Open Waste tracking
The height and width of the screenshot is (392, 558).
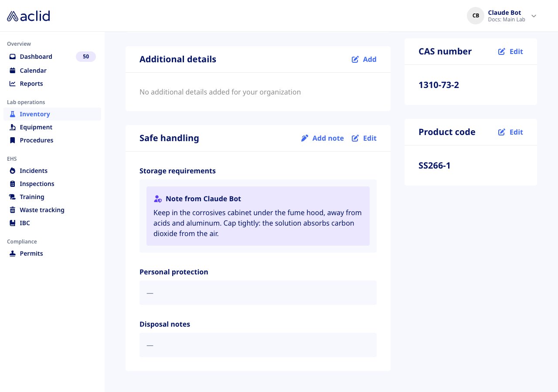[52, 210]
